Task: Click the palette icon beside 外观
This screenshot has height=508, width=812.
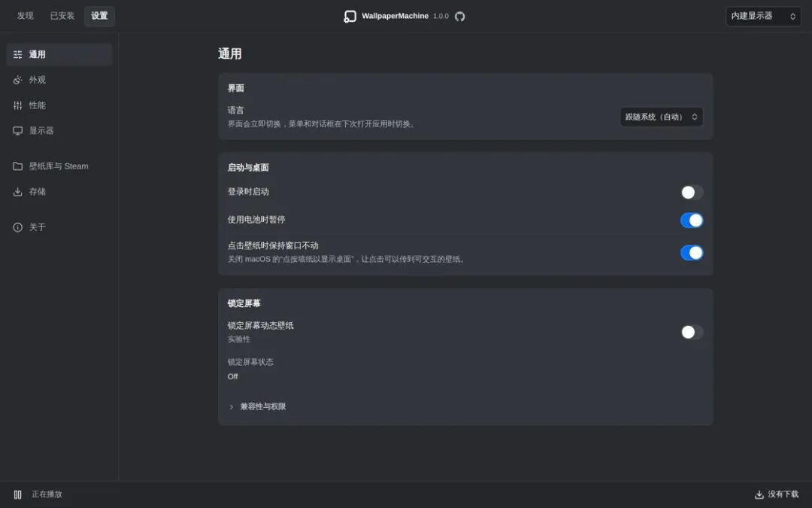Action: pos(17,80)
